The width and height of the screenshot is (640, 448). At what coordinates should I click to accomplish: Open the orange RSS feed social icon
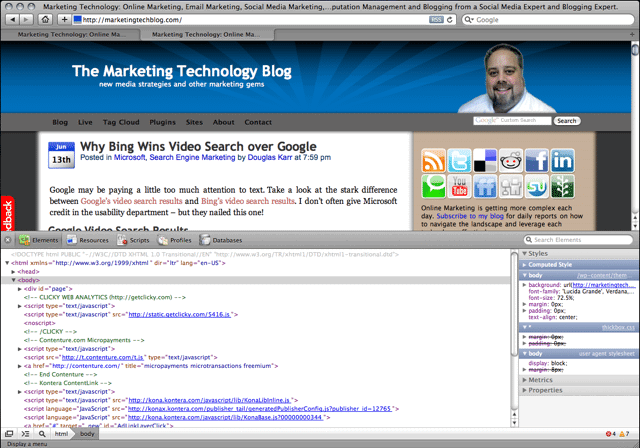[433, 160]
